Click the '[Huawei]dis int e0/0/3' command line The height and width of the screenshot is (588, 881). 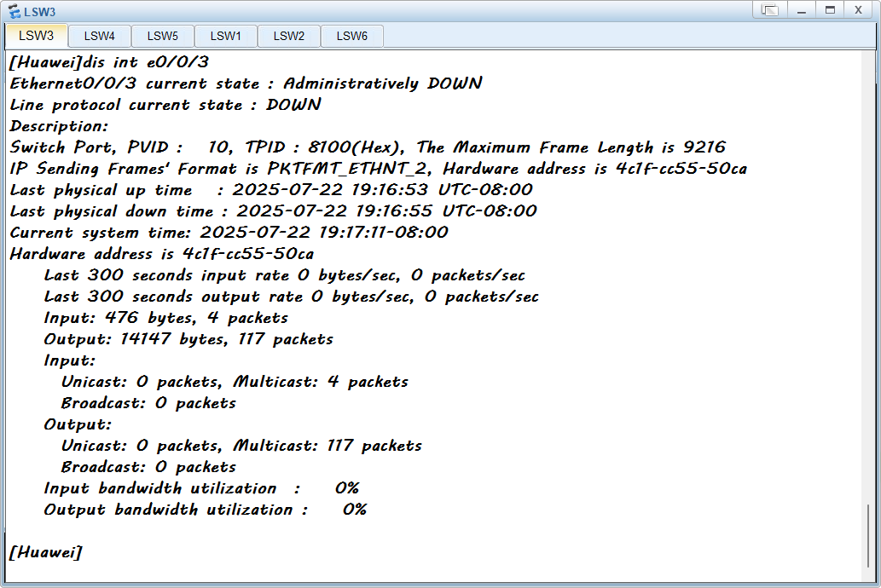[x=109, y=61]
